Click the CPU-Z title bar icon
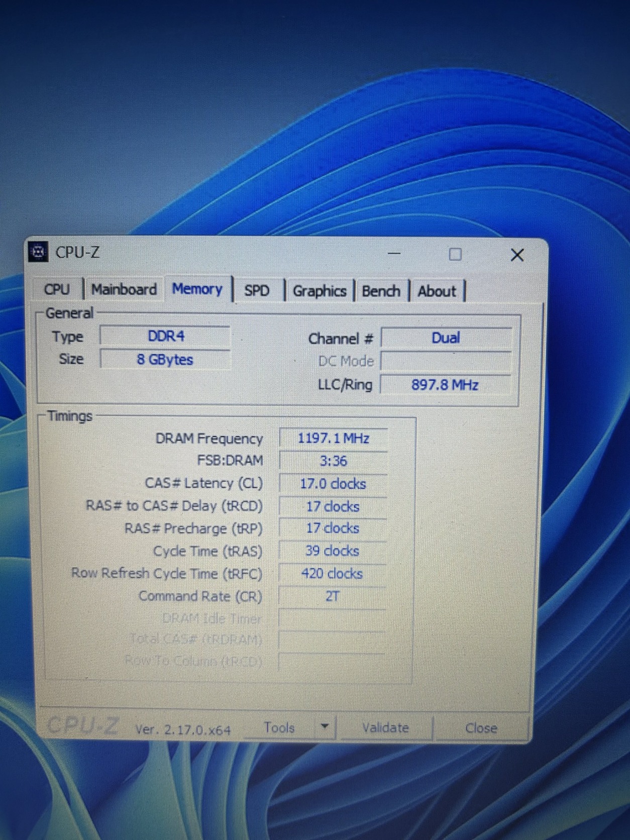630x840 pixels. click(x=38, y=252)
